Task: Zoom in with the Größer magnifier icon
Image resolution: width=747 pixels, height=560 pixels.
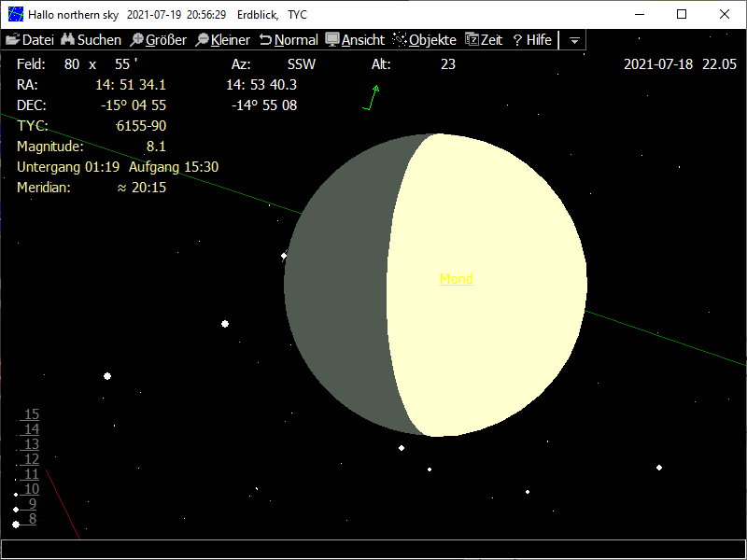Action: pyautogui.click(x=136, y=40)
